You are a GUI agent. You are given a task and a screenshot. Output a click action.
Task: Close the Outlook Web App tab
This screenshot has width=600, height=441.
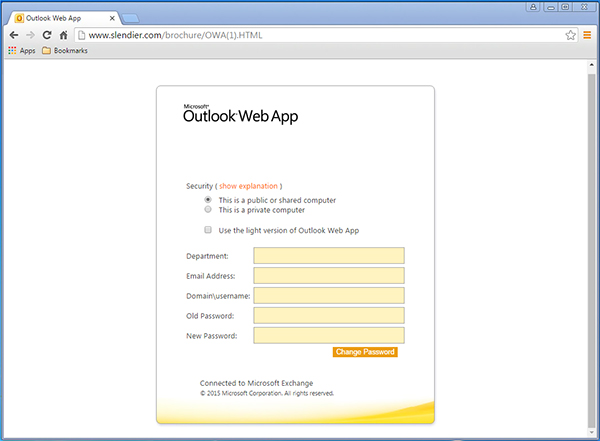112,18
